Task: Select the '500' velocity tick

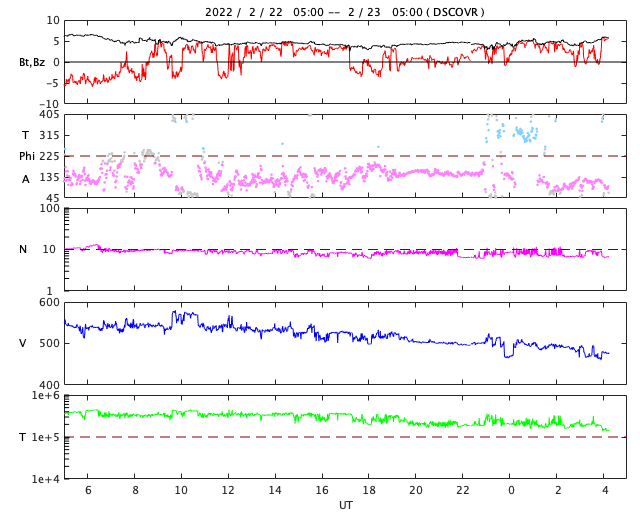Action: click(49, 343)
